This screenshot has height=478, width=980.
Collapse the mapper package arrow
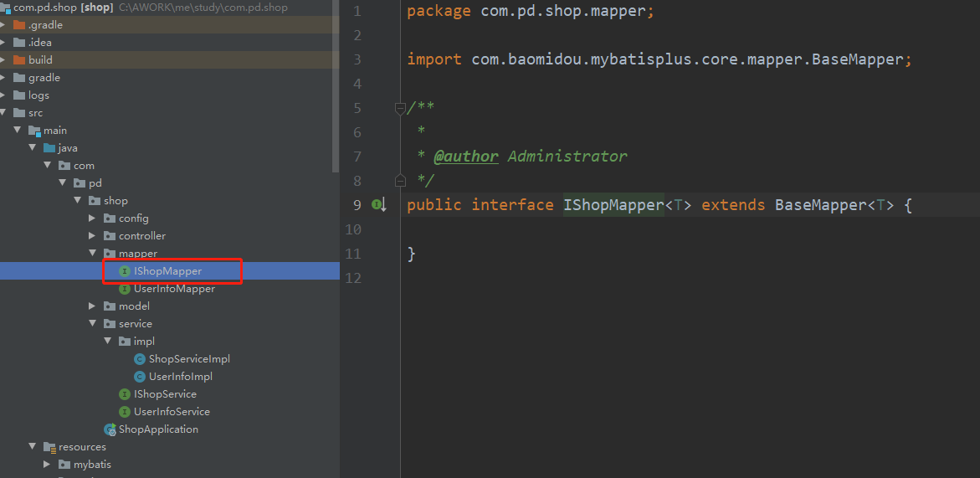tap(92, 253)
